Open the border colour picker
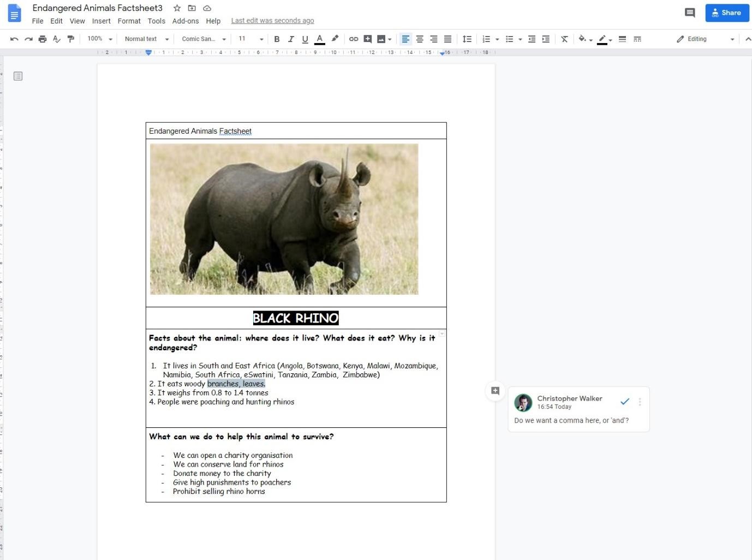The width and height of the screenshot is (752, 560). pos(604,39)
